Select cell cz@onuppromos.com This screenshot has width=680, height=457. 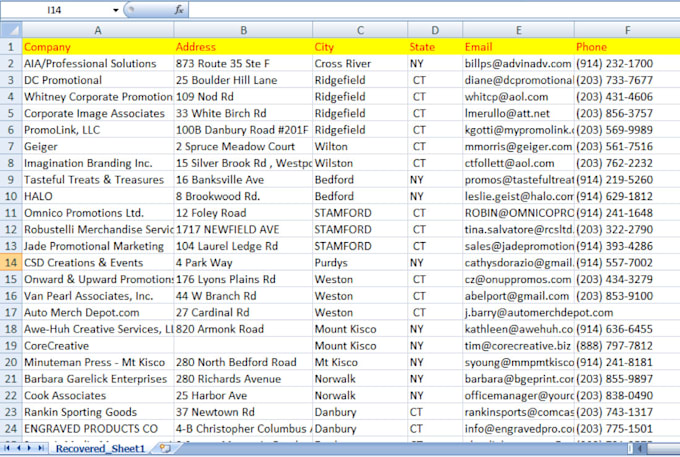coord(519,280)
